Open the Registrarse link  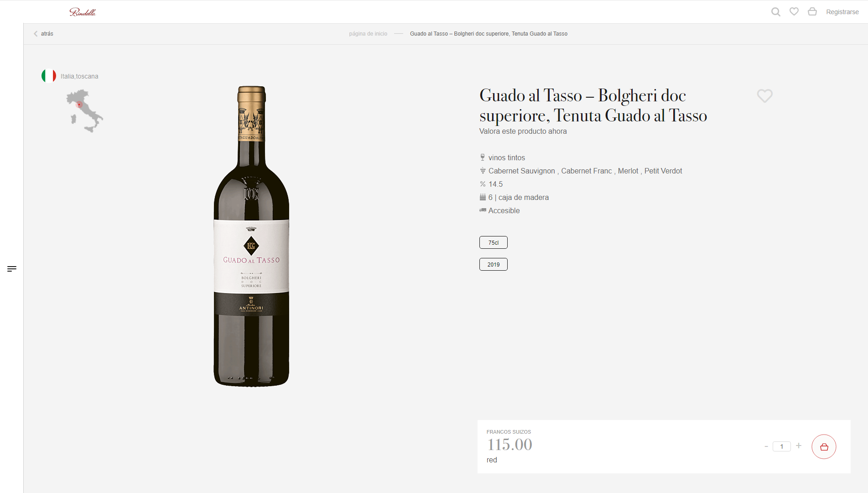point(842,11)
